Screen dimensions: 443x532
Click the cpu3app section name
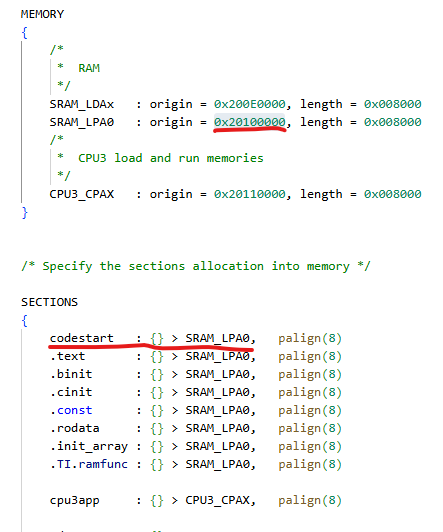[x=74, y=500]
